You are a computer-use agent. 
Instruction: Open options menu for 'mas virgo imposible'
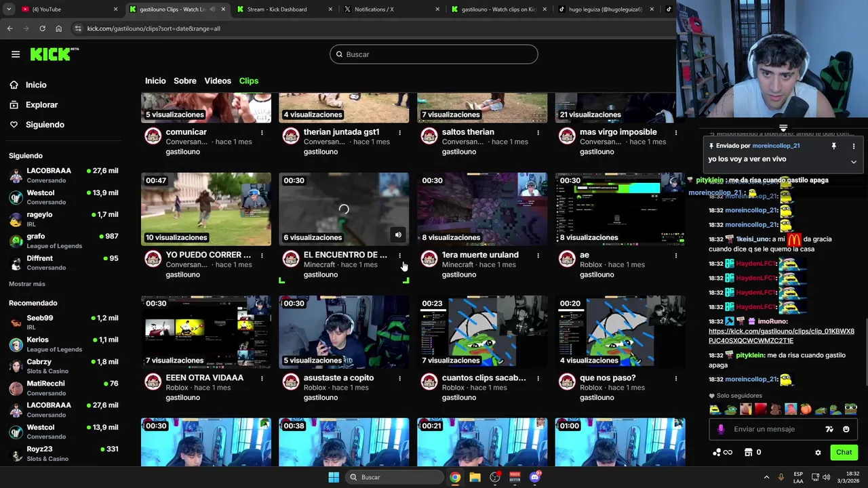pyautogui.click(x=676, y=133)
